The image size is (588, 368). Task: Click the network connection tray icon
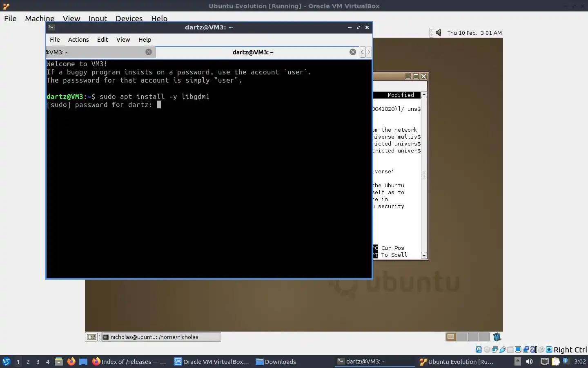coord(545,361)
